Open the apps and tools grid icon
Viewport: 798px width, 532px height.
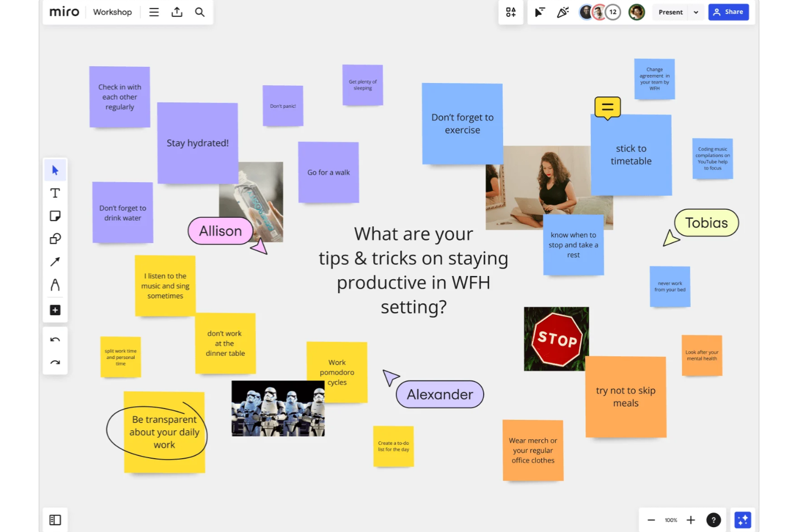pos(511,12)
